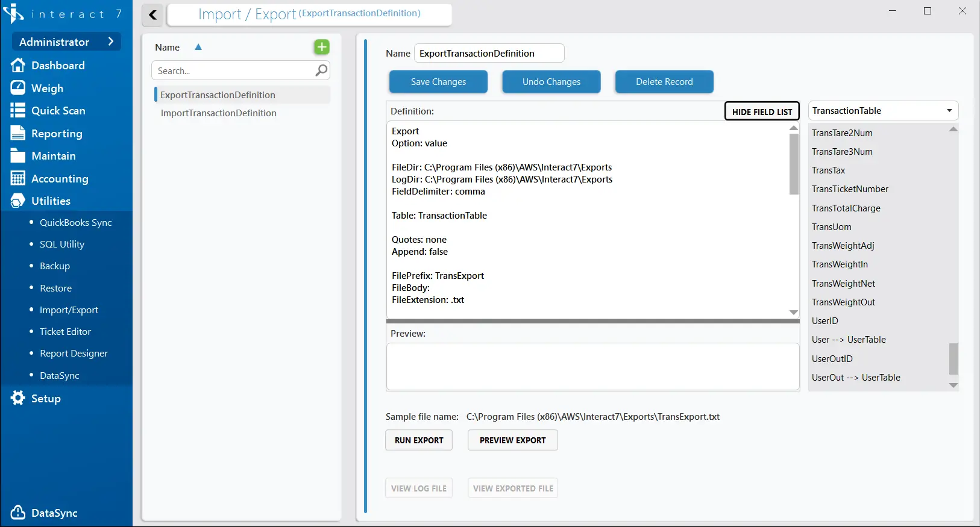Click the DataSync cloud icon at bottom

click(18, 513)
